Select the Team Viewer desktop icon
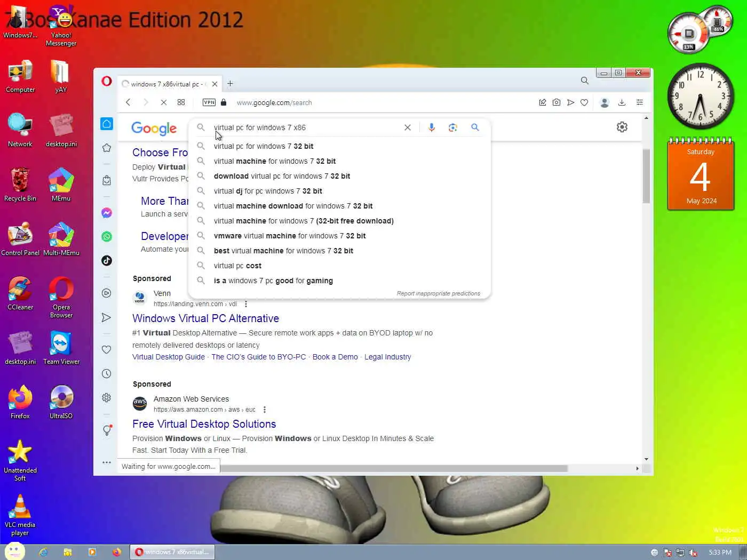Viewport: 747px width, 560px height. tap(61, 348)
